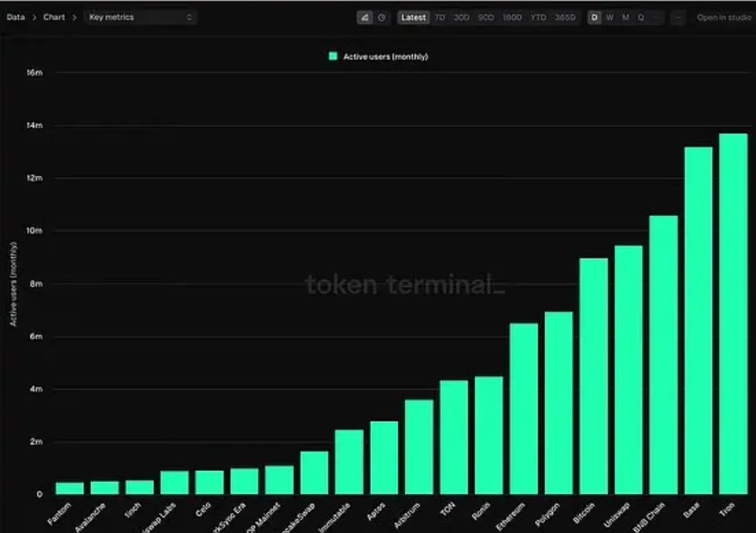Viewport: 756px width, 533px height.
Task: Open the more options ellipsis button
Action: (x=678, y=18)
